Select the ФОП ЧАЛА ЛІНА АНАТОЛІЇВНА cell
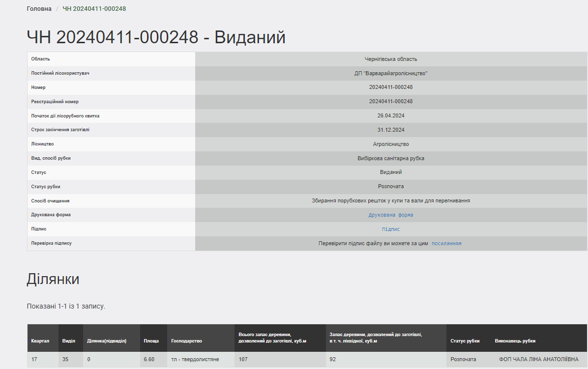 point(539,359)
